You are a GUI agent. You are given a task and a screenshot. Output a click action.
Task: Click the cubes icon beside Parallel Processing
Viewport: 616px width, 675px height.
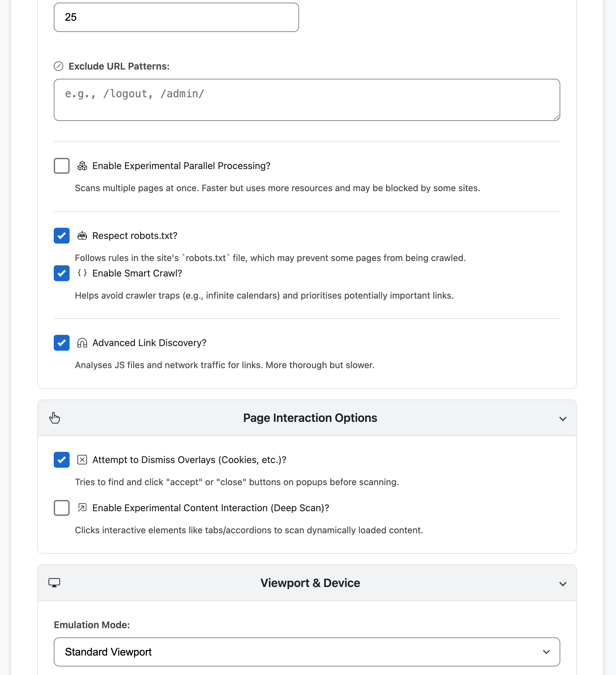[82, 166]
